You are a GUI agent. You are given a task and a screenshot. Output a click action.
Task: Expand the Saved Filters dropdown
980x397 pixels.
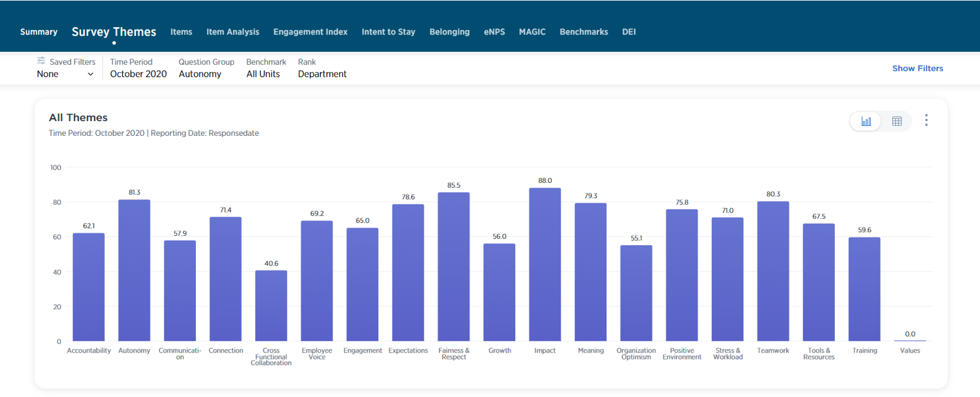[65, 74]
